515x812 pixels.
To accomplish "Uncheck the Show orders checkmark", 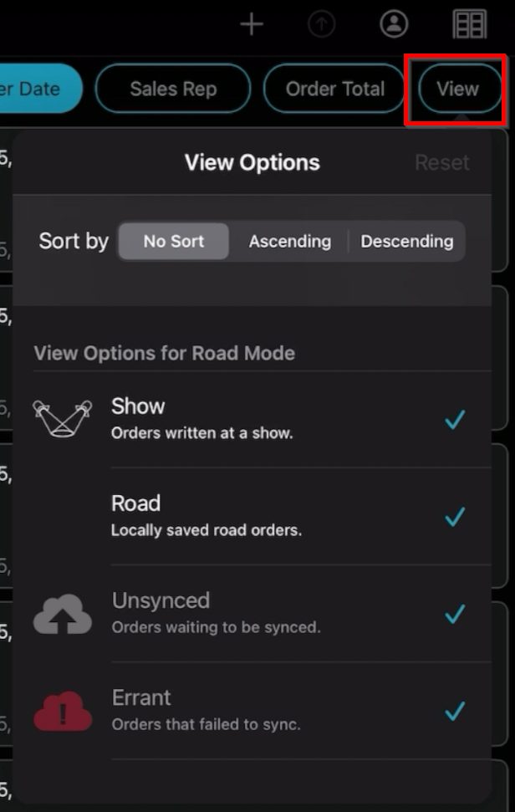I will 455,420.
